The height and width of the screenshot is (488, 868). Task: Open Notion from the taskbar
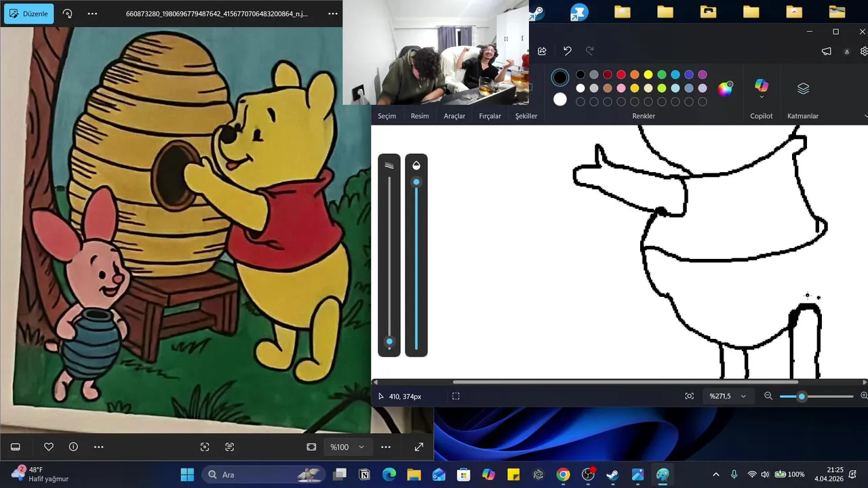click(x=365, y=474)
